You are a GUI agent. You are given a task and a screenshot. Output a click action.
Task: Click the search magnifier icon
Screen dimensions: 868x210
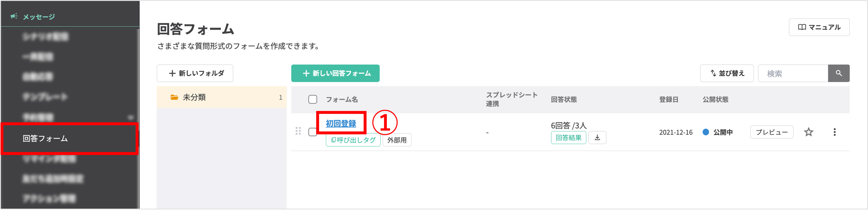tap(839, 73)
